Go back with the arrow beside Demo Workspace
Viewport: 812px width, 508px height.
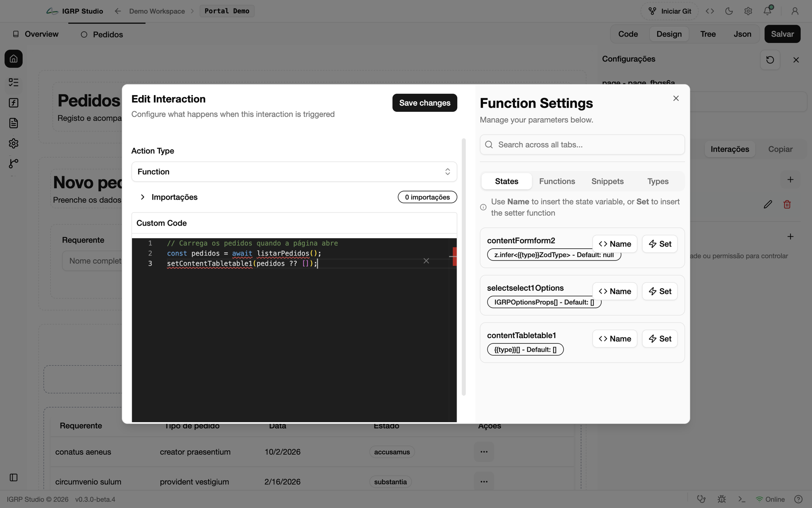coord(118,11)
